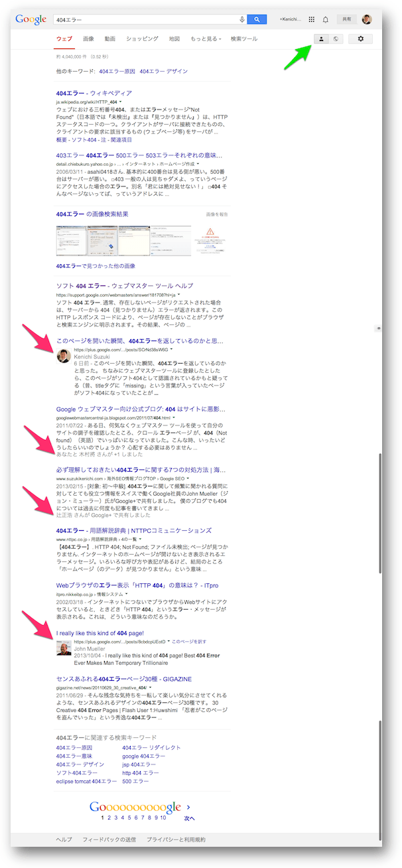Open 検索ツール search tools

coord(244,39)
